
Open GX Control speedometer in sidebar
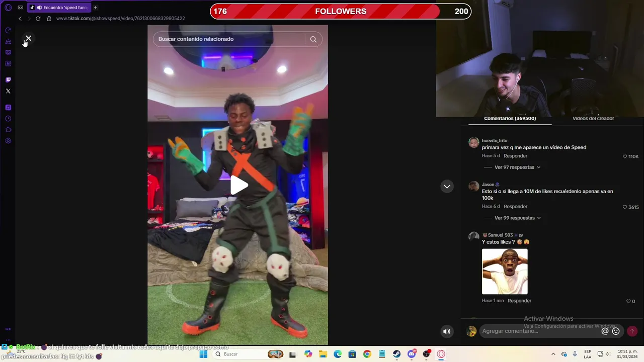pos(8,30)
